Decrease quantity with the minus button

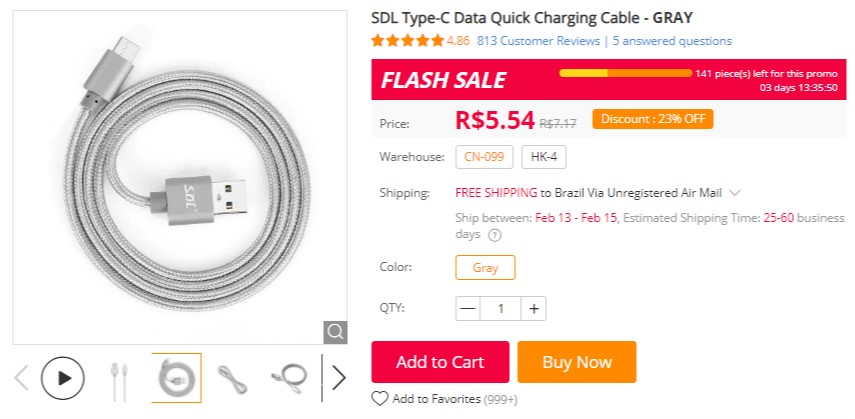point(468,309)
